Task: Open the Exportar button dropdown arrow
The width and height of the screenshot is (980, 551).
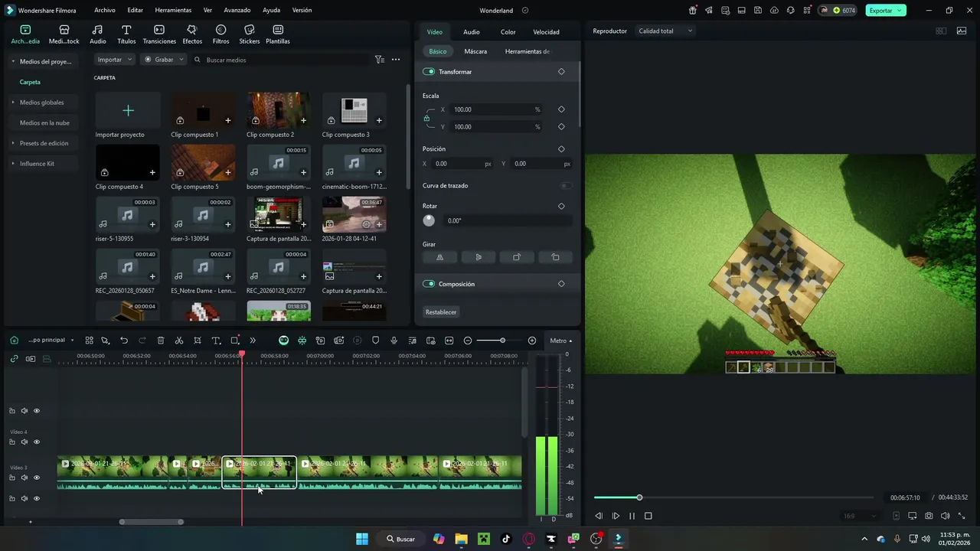Action: (900, 11)
